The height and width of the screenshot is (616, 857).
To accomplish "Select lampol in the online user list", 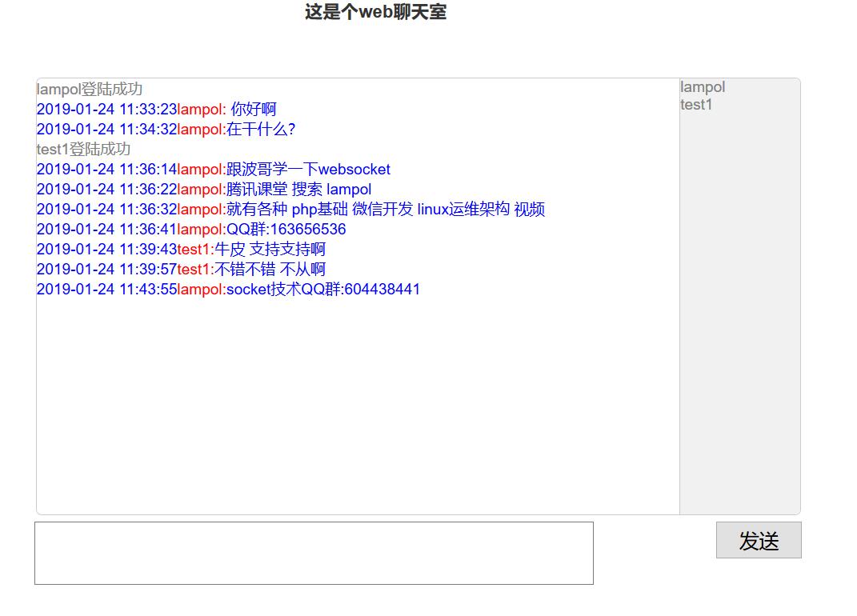I will click(x=703, y=87).
